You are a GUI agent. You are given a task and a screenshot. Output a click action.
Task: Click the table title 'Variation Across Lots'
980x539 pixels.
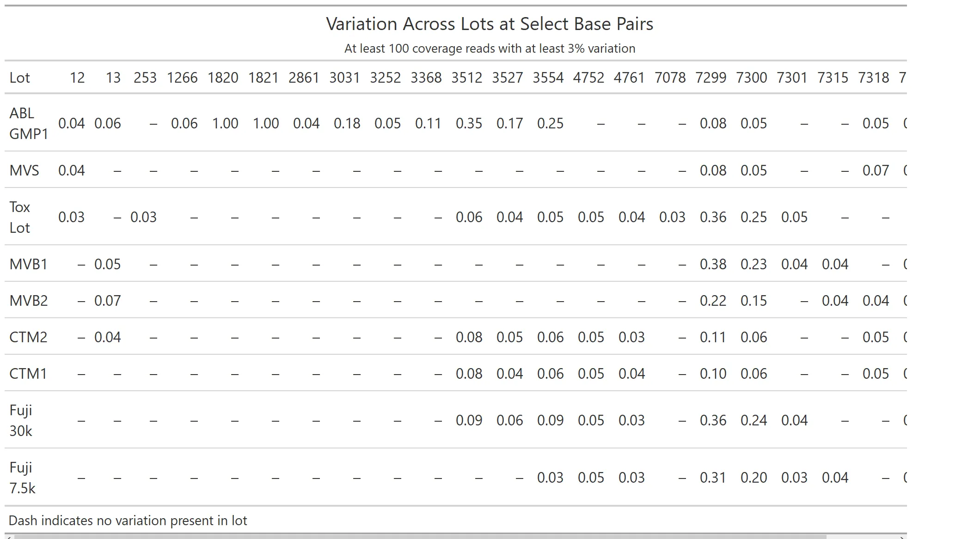click(x=490, y=24)
